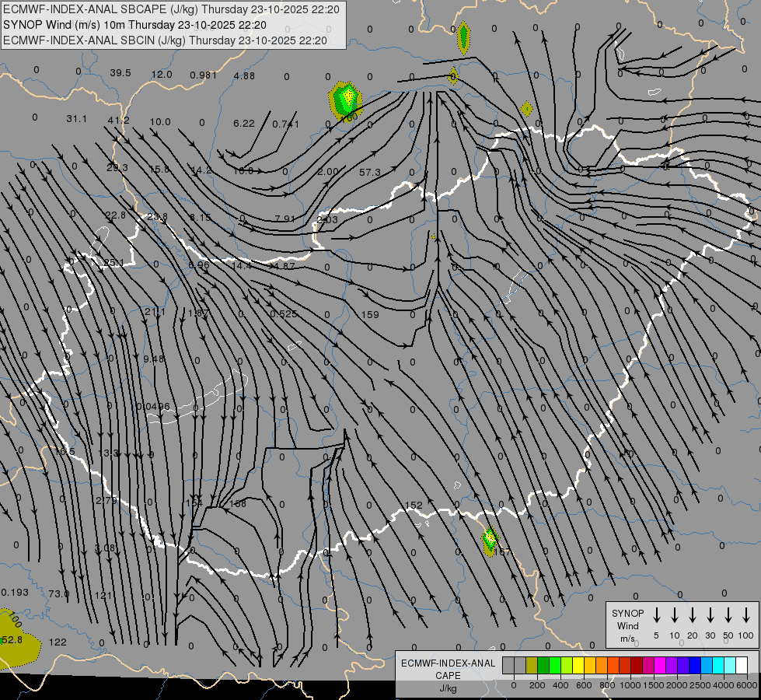Screen dimensions: 761x700
Task: Click the map value 14.4
Action: [x=242, y=266]
